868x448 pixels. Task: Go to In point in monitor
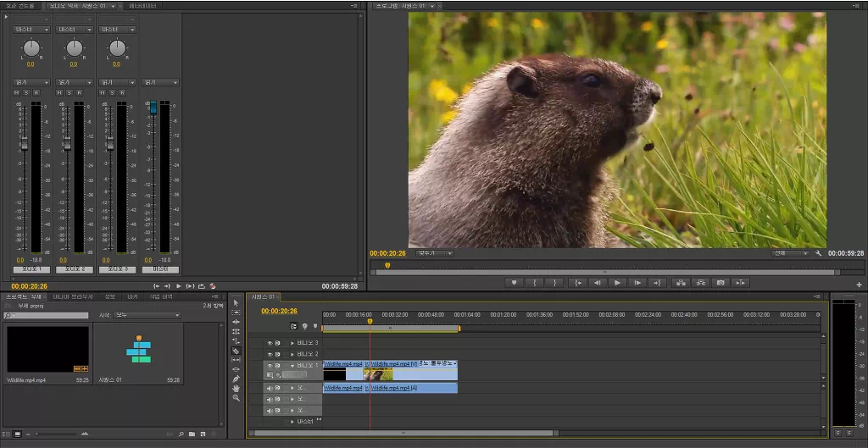[578, 283]
